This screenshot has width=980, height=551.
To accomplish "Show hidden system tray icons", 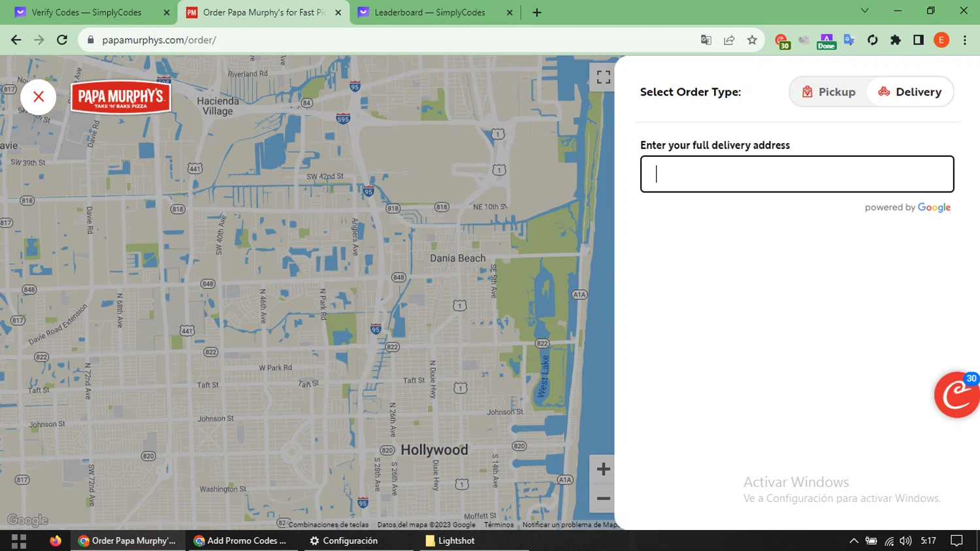I will pos(853,541).
